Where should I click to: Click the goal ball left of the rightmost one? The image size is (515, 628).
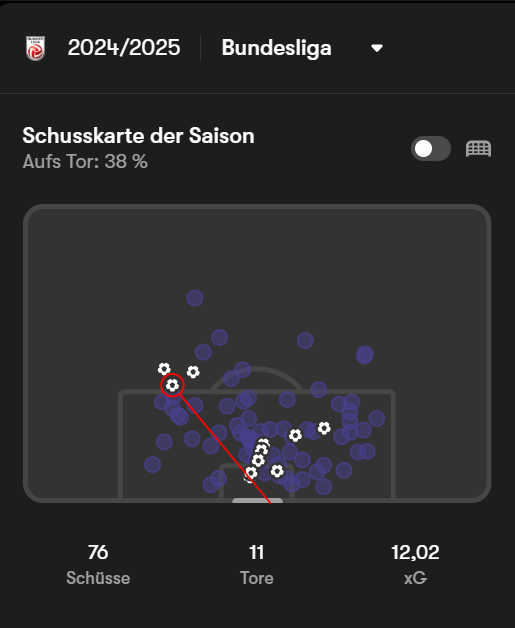point(295,435)
